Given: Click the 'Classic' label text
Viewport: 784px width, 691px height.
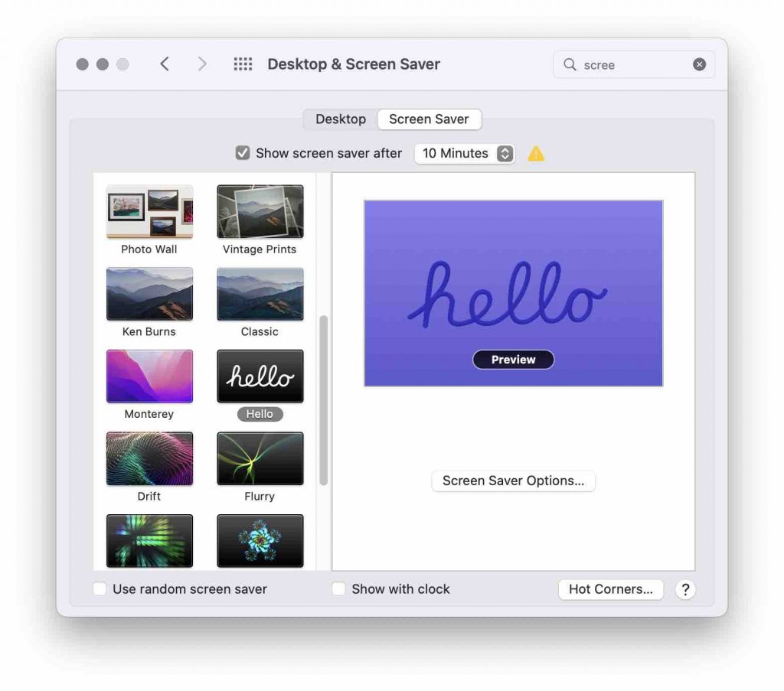Looking at the screenshot, I should coord(260,332).
